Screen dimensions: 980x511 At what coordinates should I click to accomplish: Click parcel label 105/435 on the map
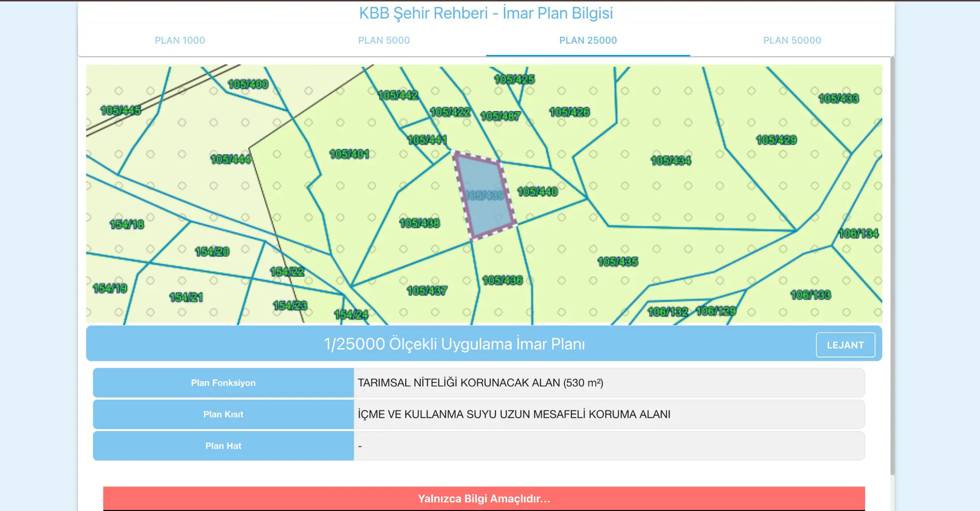point(617,261)
